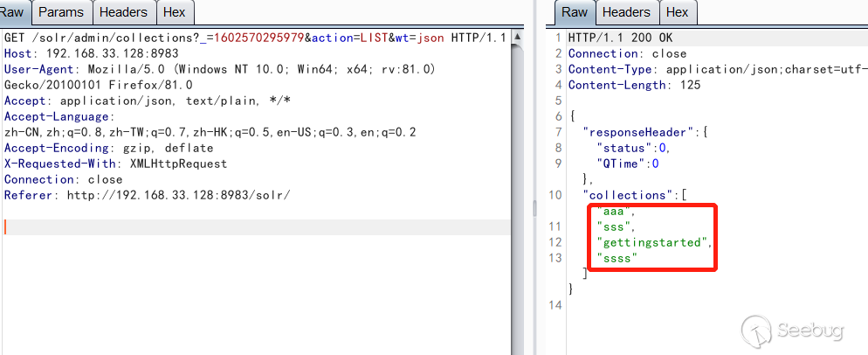Click the "collections" JSON key
This screenshot has width=868, height=355.
[x=628, y=195]
